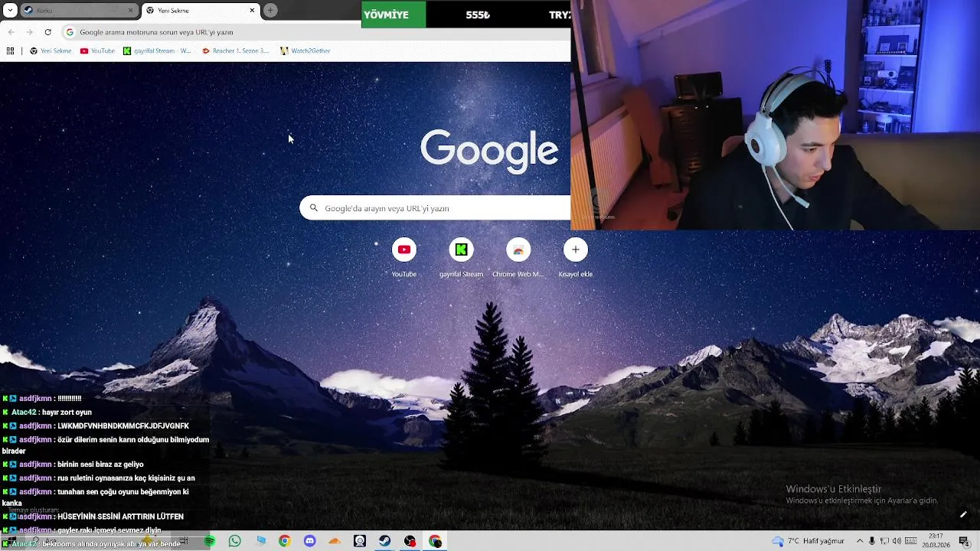This screenshot has width=980, height=551.
Task: Open Steam from the taskbar
Action: pos(385,541)
